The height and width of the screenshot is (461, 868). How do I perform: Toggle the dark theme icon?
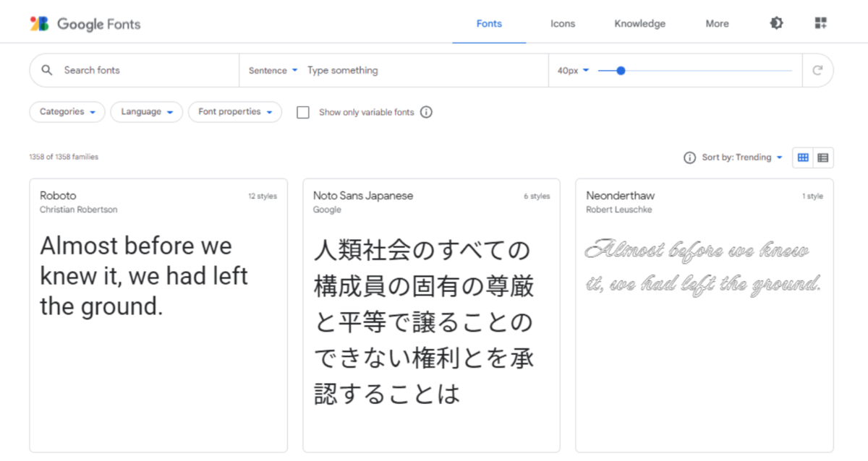click(x=776, y=23)
